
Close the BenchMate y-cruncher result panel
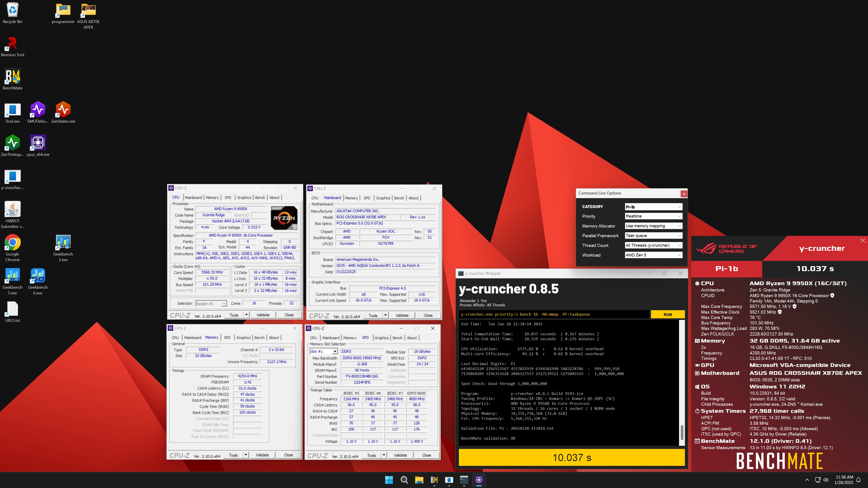pyautogui.click(x=863, y=240)
